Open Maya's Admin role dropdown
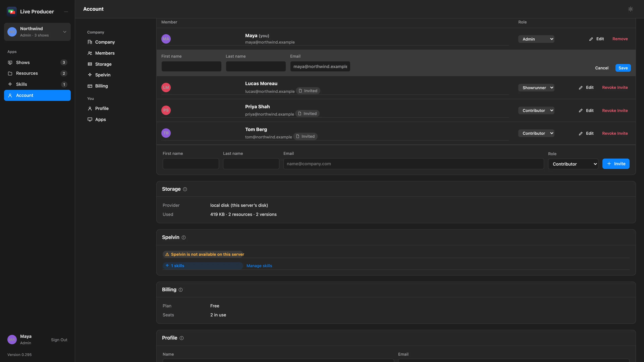This screenshot has height=362, width=644. click(536, 39)
